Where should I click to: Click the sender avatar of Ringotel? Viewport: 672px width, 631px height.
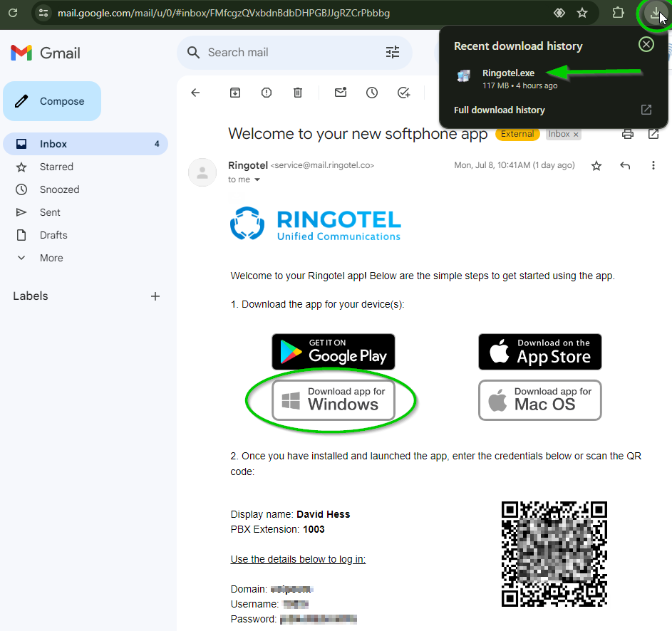point(202,172)
